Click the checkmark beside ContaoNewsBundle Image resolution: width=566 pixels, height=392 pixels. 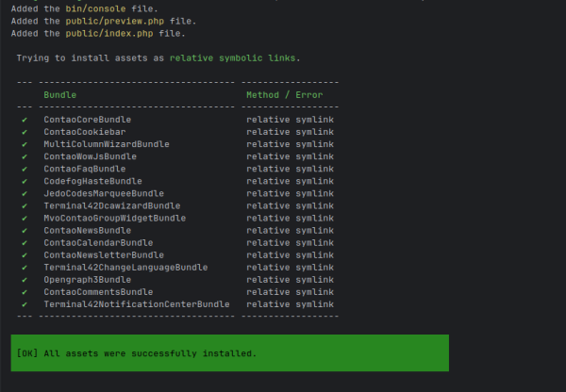click(25, 231)
